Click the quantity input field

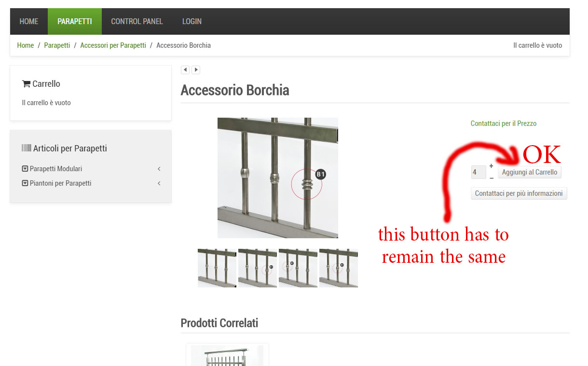[x=479, y=172]
